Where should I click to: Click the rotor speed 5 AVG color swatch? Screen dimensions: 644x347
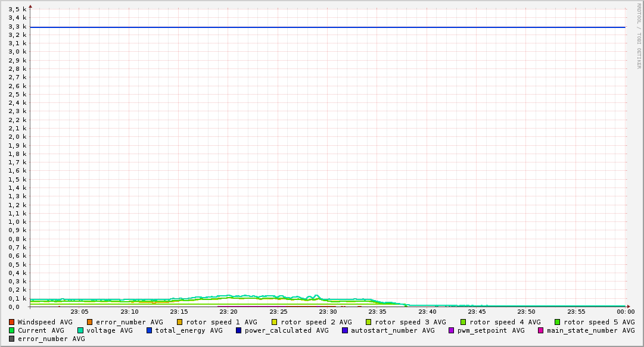558,322
